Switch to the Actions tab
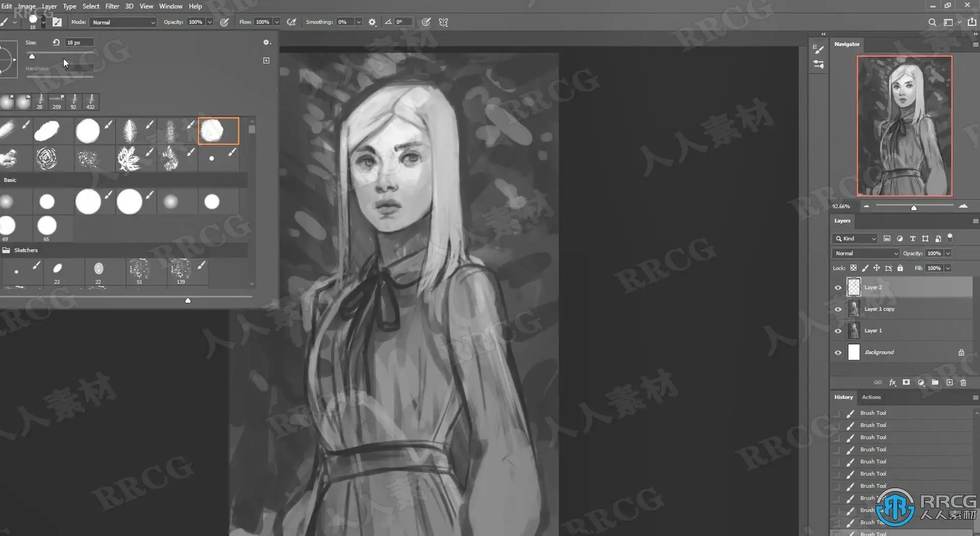The height and width of the screenshot is (536, 980). point(871,397)
